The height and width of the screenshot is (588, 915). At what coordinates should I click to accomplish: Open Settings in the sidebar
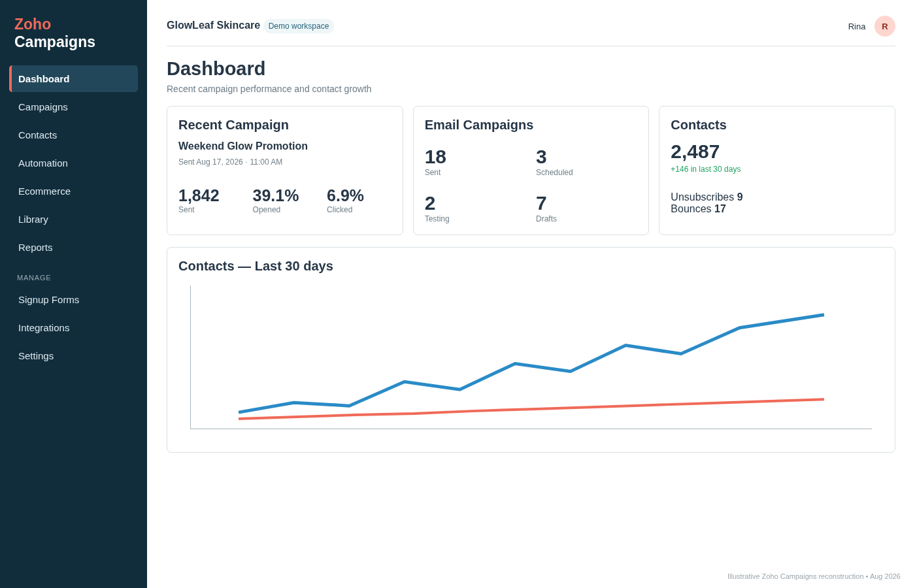pyautogui.click(x=73, y=355)
